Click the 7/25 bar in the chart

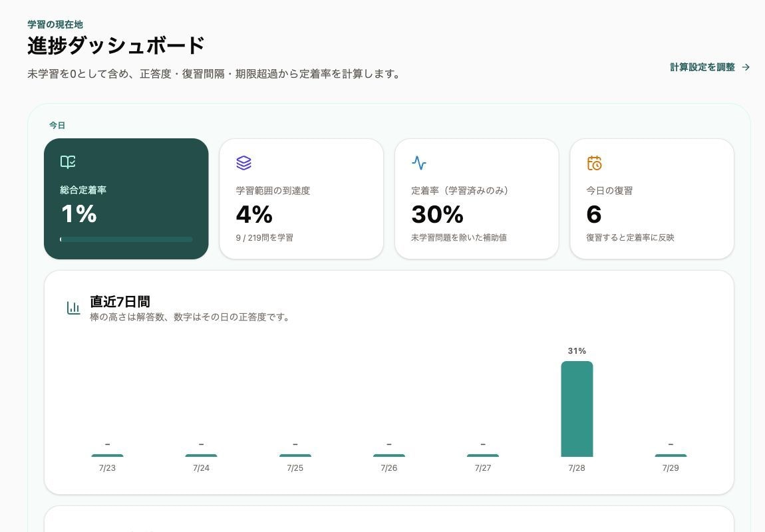point(295,456)
